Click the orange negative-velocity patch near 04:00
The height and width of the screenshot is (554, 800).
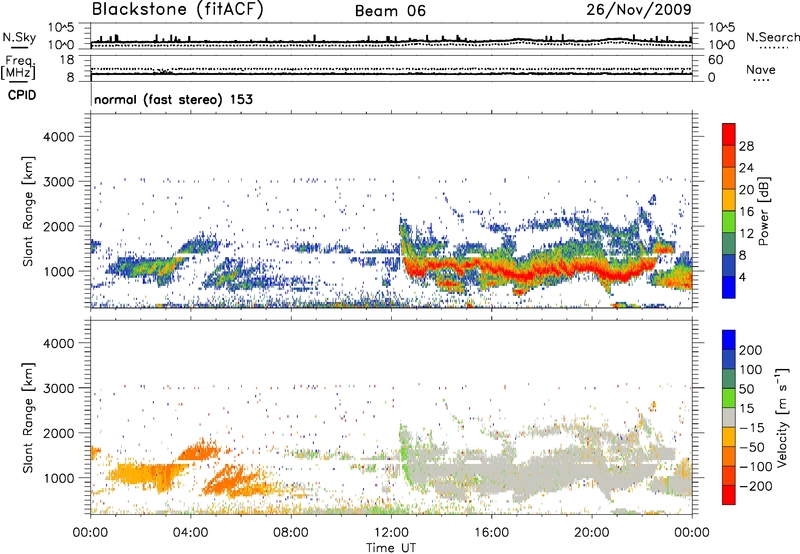[199, 451]
